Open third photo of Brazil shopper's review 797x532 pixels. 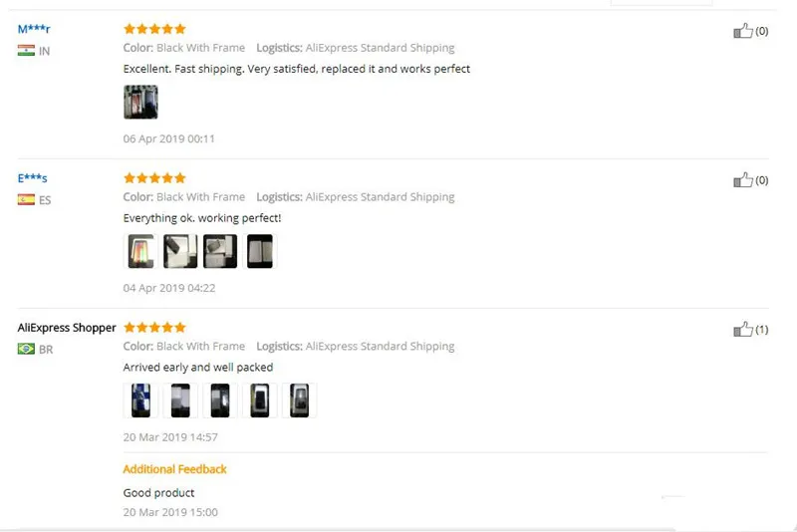pyautogui.click(x=220, y=400)
